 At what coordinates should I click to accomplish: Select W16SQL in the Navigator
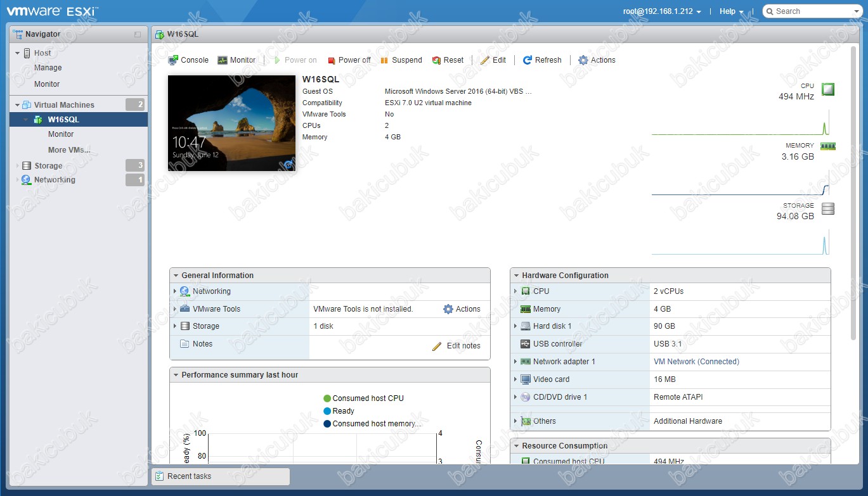(79, 120)
